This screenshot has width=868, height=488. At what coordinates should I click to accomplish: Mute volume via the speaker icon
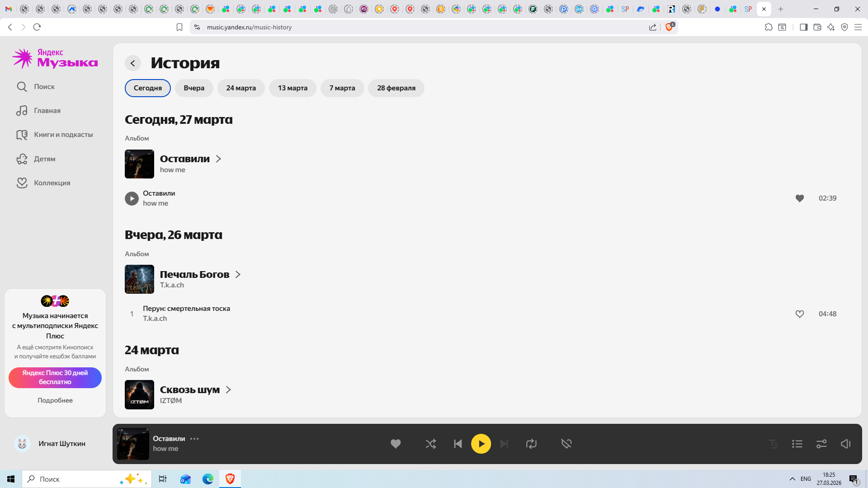(x=845, y=444)
